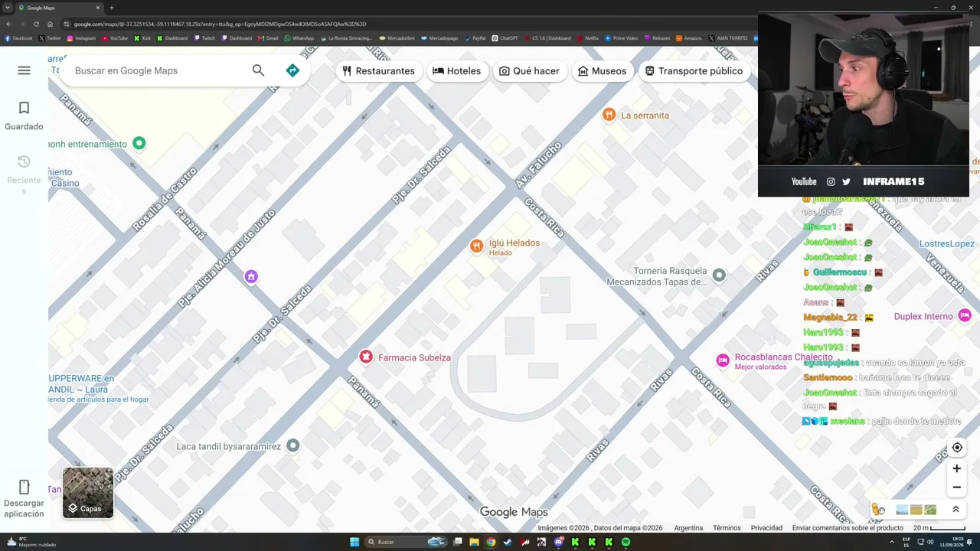The height and width of the screenshot is (551, 980).
Task: Select the Qué hacer category chip
Action: click(x=529, y=71)
